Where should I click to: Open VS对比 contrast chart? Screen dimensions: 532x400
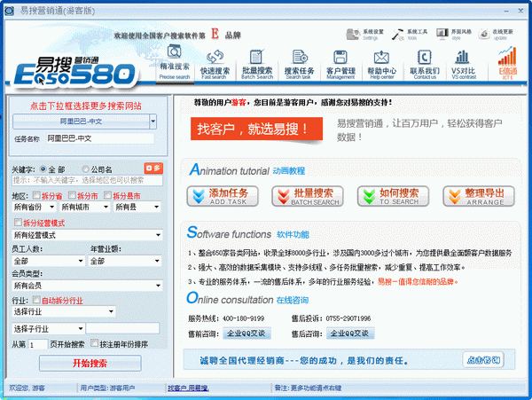tap(464, 65)
